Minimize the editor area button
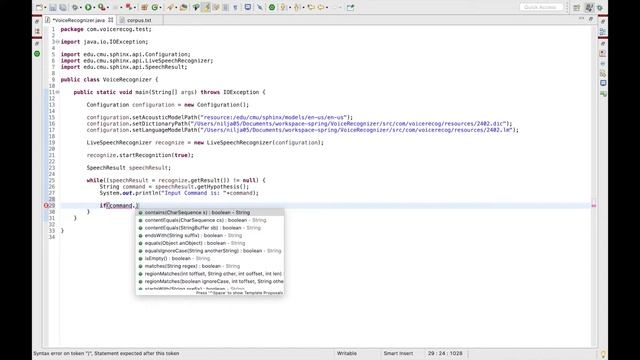This screenshot has width=640, height=360. pos(581,19)
